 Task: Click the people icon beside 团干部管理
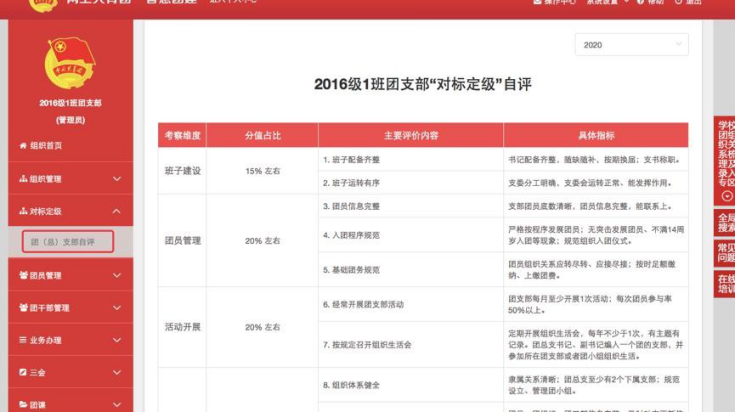tap(23, 307)
